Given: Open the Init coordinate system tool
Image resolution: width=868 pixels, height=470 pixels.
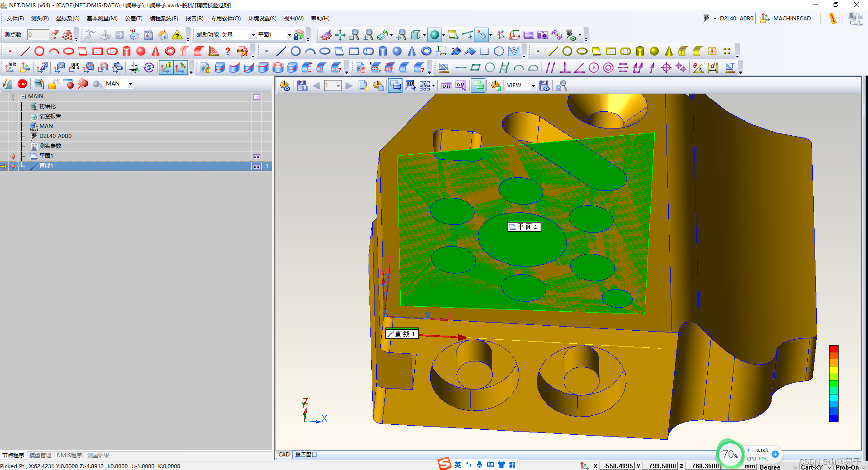Looking at the screenshot, I should coord(10,67).
